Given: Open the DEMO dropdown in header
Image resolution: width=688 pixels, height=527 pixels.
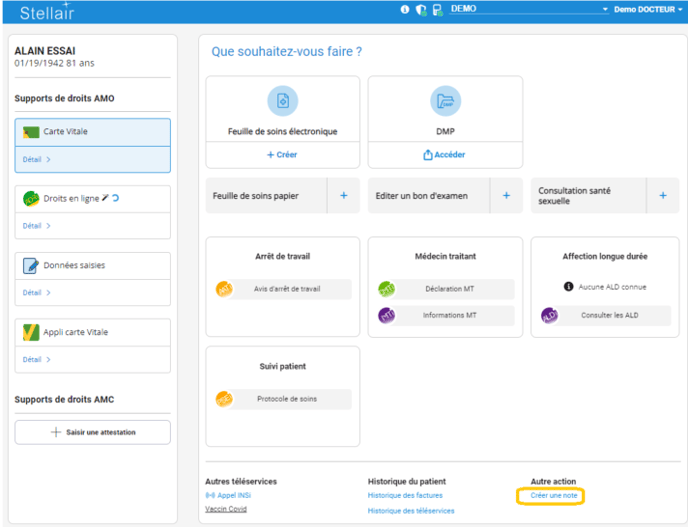Looking at the screenshot, I should 528,9.
